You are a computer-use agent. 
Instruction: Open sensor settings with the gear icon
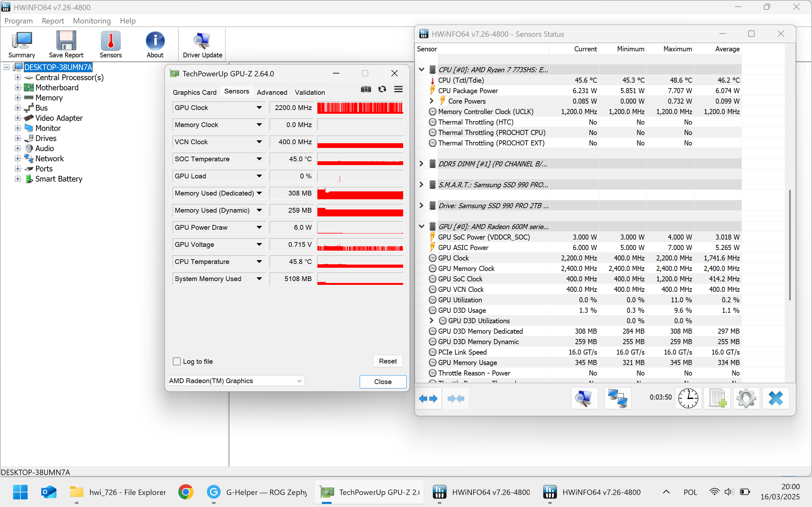(746, 398)
